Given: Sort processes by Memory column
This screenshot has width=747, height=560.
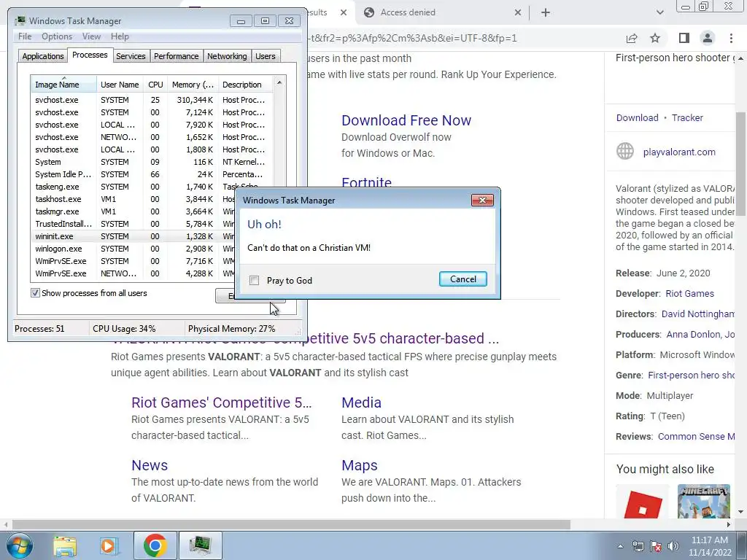Looking at the screenshot, I should [193, 85].
